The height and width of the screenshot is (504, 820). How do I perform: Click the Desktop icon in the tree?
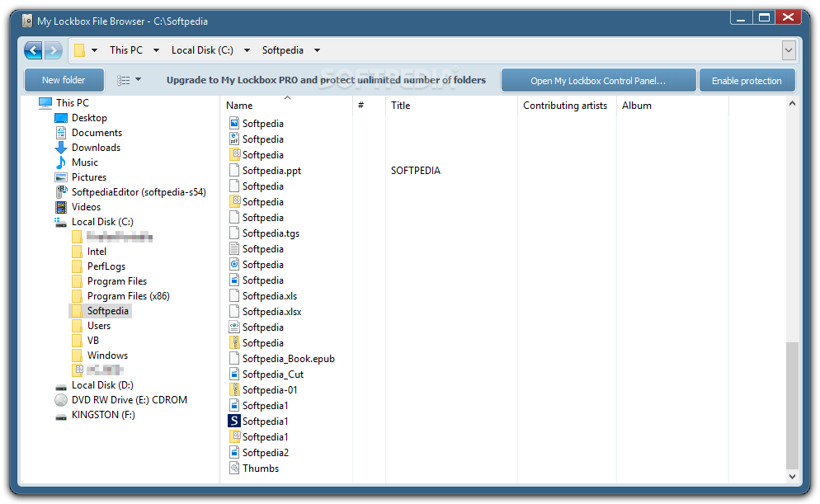click(61, 118)
